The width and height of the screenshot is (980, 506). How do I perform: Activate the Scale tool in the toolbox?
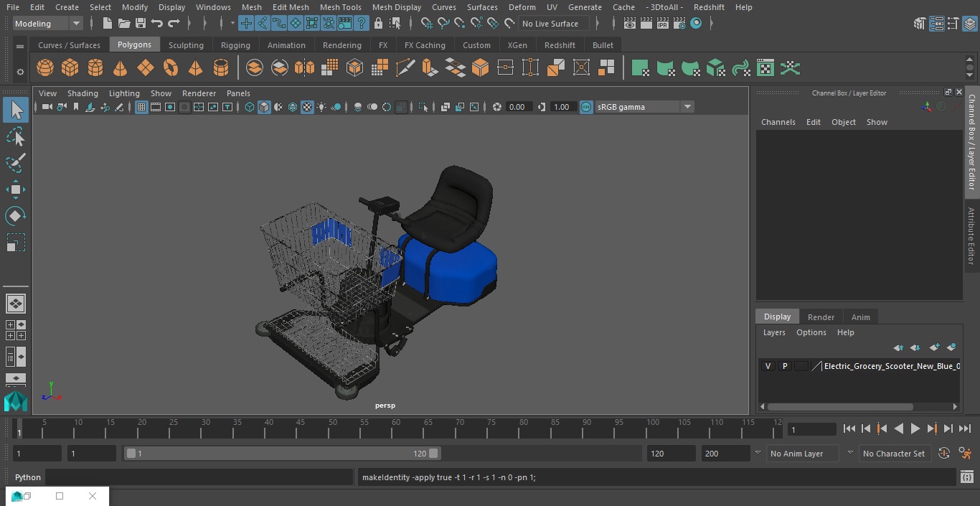[x=15, y=243]
